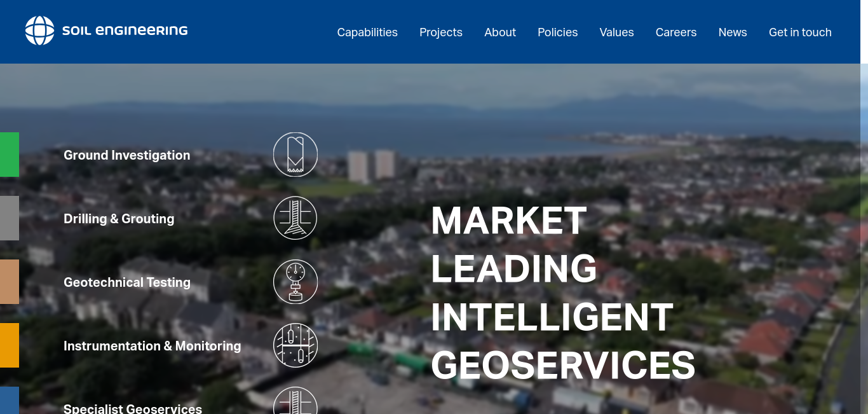Viewport: 868px width, 414px height.
Task: Click the grey Drilling & Grouting color bar
Action: [10, 218]
